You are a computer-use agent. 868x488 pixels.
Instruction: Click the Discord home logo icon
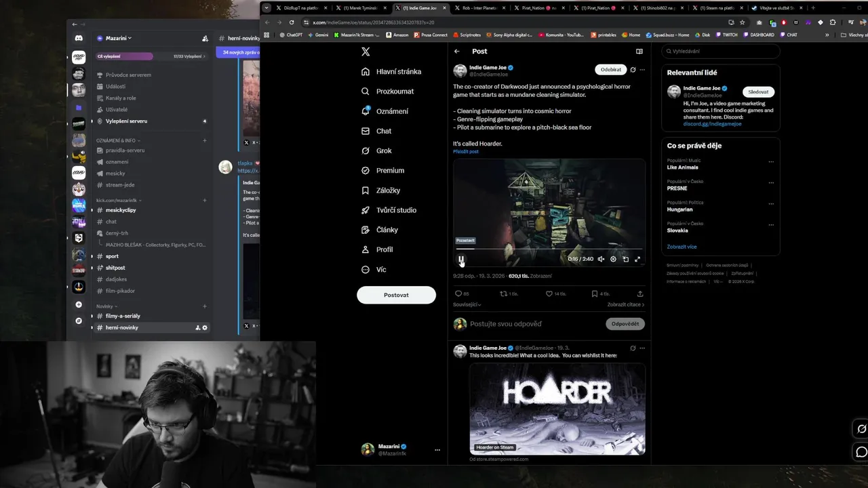(79, 39)
